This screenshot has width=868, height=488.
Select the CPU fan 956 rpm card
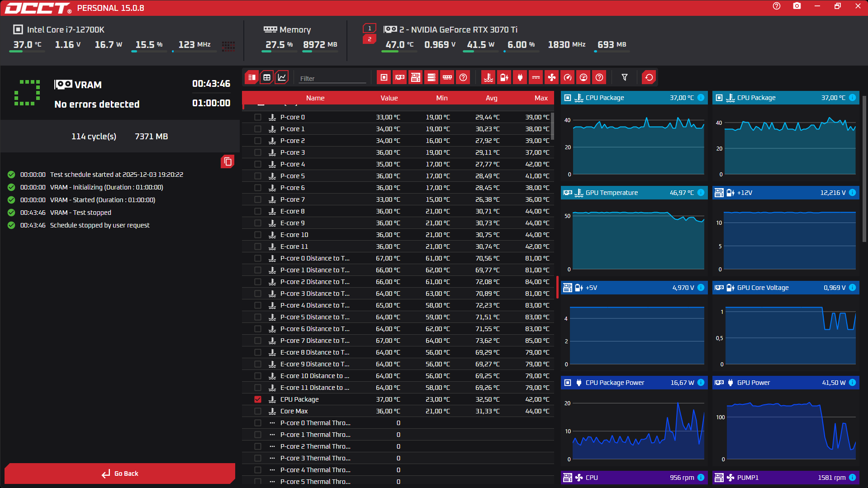[634, 478]
